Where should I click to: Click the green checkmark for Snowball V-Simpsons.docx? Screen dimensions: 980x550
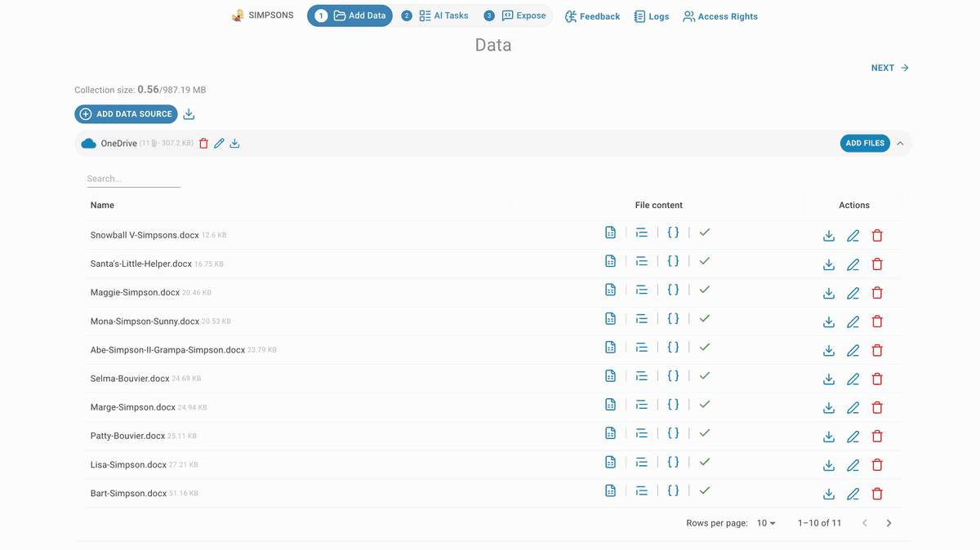point(705,233)
